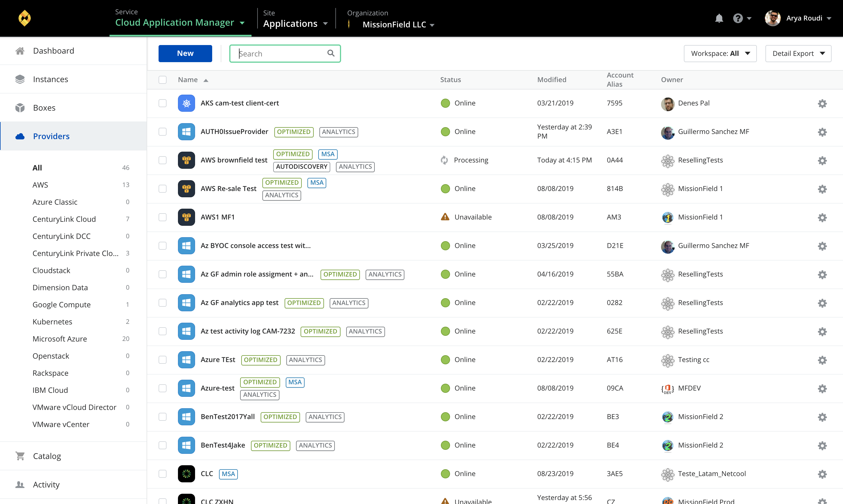843x504 pixels.
Task: Click processing spinner for AWS brownfield test
Action: (444, 160)
